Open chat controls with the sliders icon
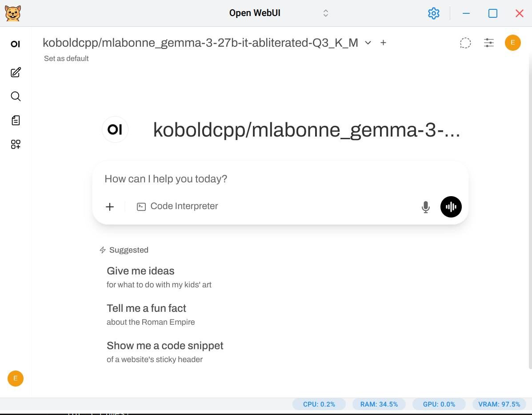Image resolution: width=532 pixels, height=415 pixels. tap(489, 43)
